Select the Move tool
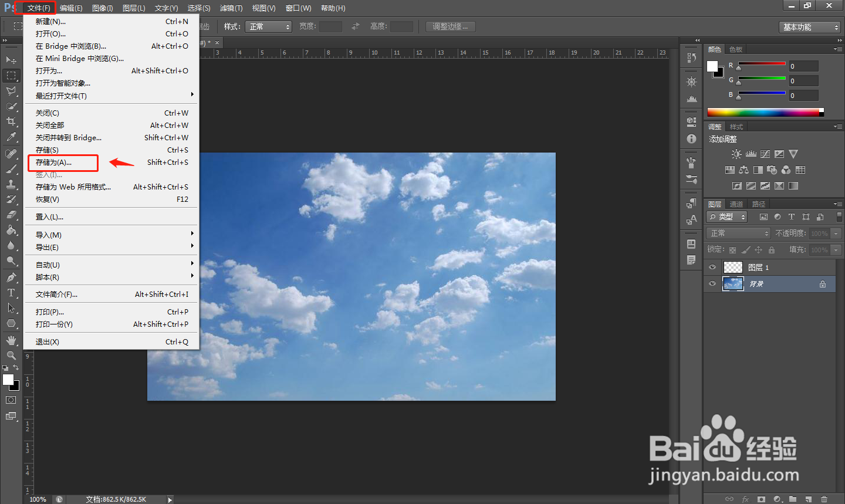Viewport: 845px width, 504px height. point(11,60)
